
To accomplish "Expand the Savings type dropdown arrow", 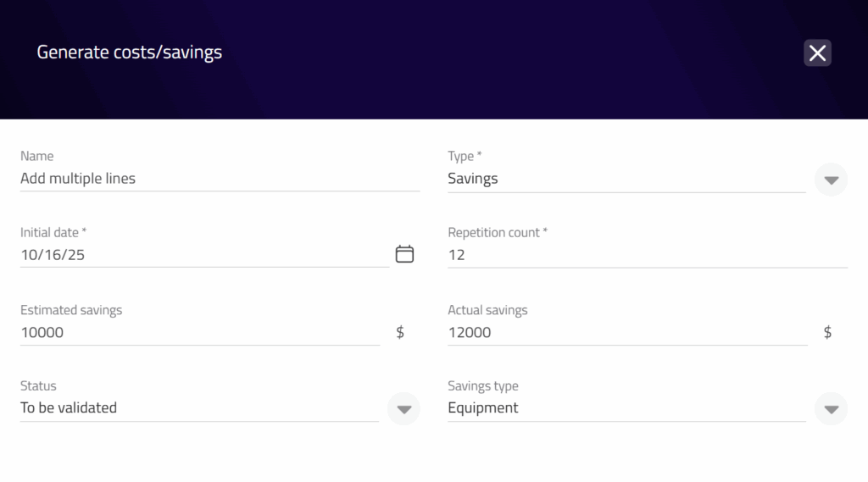I will coord(831,409).
